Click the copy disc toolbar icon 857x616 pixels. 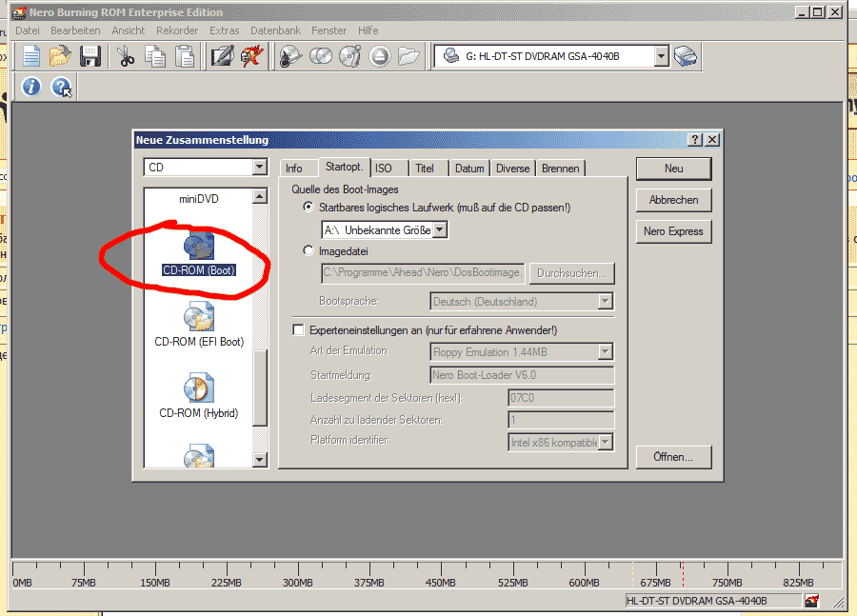321,56
